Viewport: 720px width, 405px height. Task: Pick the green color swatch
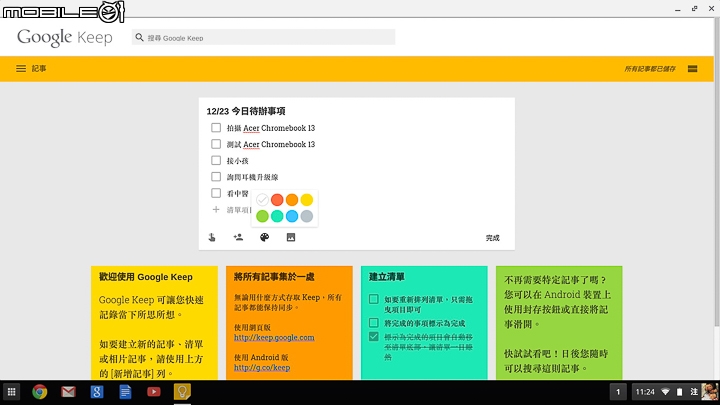(x=262, y=216)
